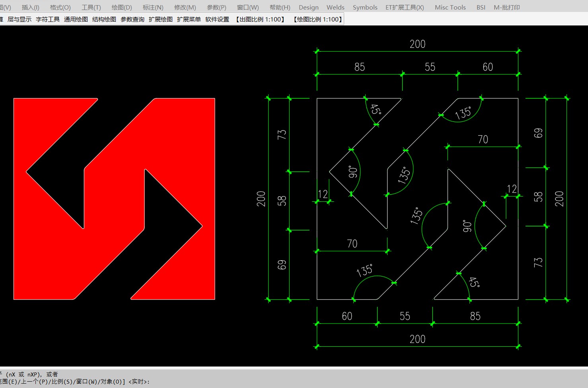Open the Welds menu

tap(335, 7)
